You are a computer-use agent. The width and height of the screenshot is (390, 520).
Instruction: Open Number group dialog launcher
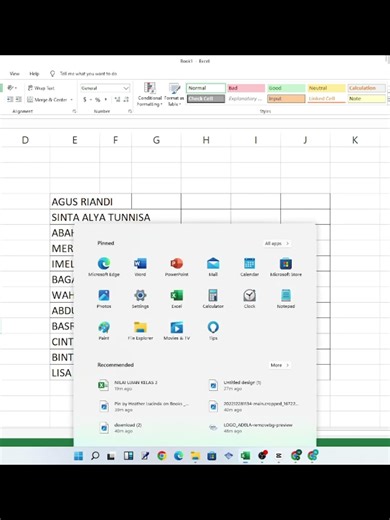(x=130, y=111)
